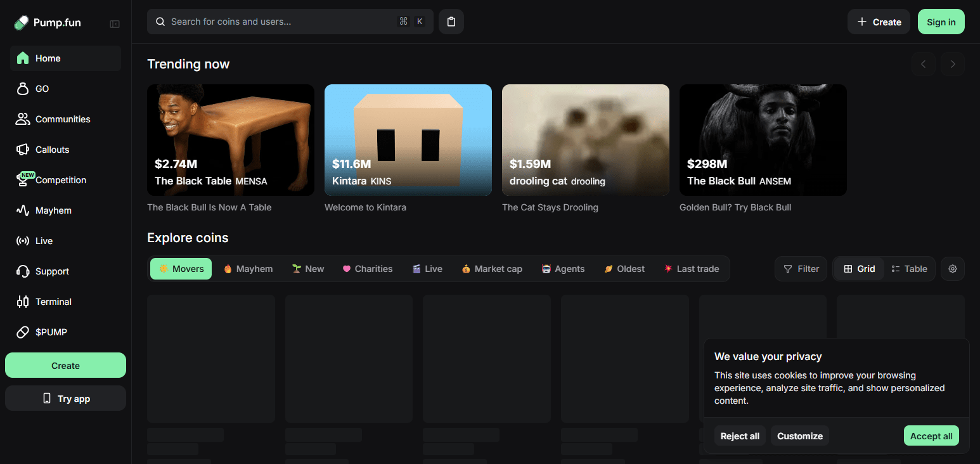This screenshot has height=464, width=980.
Task: Switch to Table view
Action: pos(909,269)
